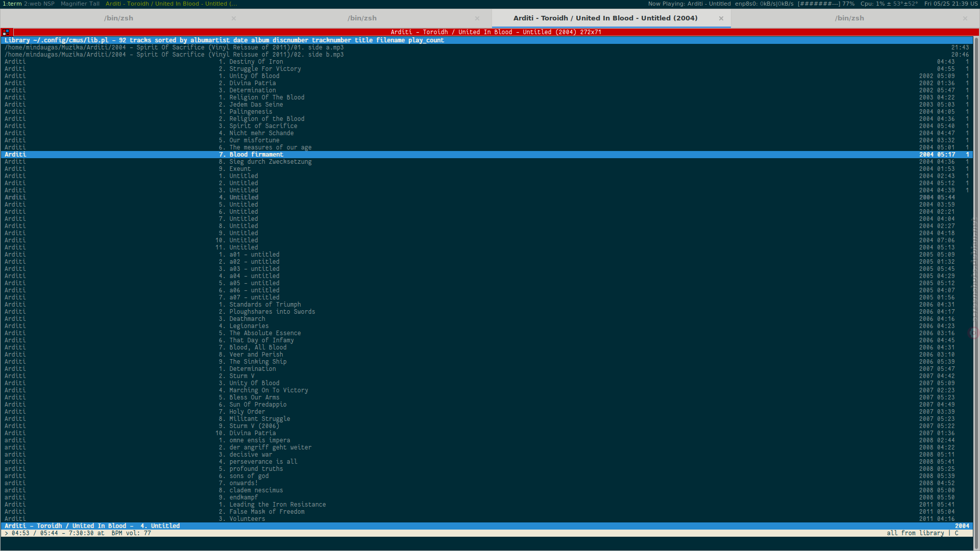980x551 pixels.
Task: Select track 'The measures of our age'
Action: (486, 147)
